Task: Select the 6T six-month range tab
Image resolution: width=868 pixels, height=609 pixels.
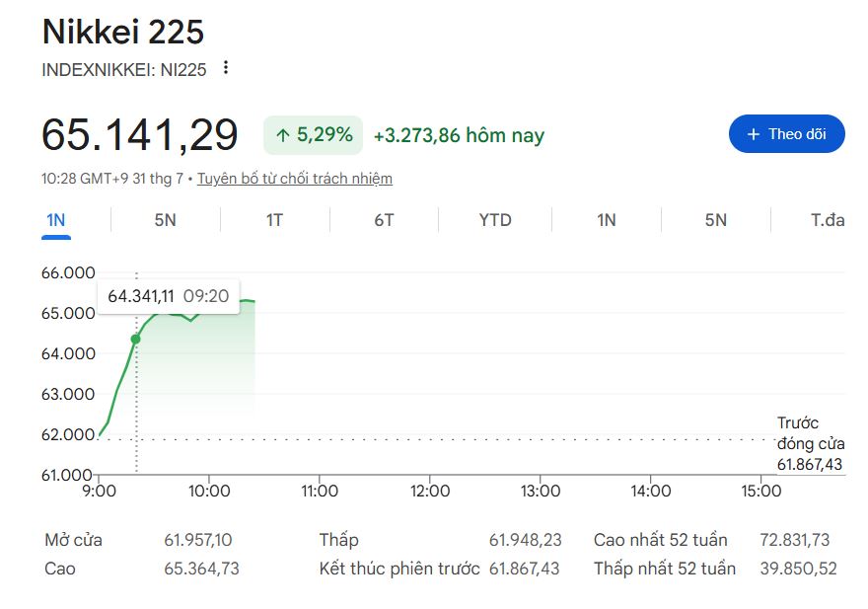Action: pyautogui.click(x=384, y=220)
